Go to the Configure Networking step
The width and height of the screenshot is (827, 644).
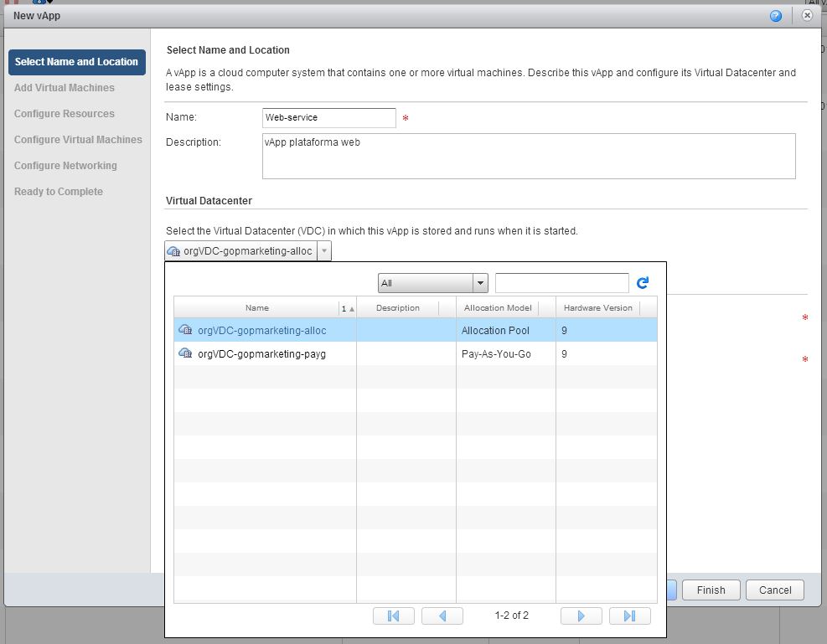tap(65, 165)
